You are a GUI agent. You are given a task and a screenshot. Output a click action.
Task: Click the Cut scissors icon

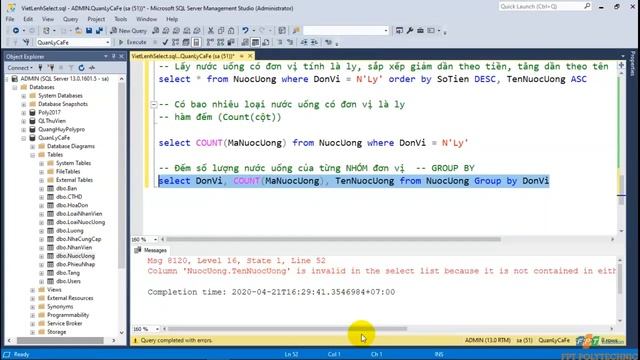(211, 31)
